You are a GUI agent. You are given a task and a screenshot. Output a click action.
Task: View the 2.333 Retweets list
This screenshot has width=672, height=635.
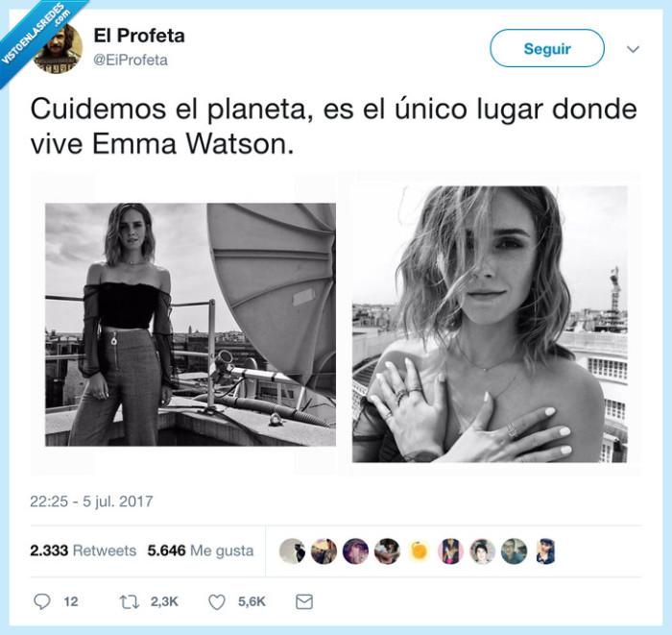(x=84, y=550)
